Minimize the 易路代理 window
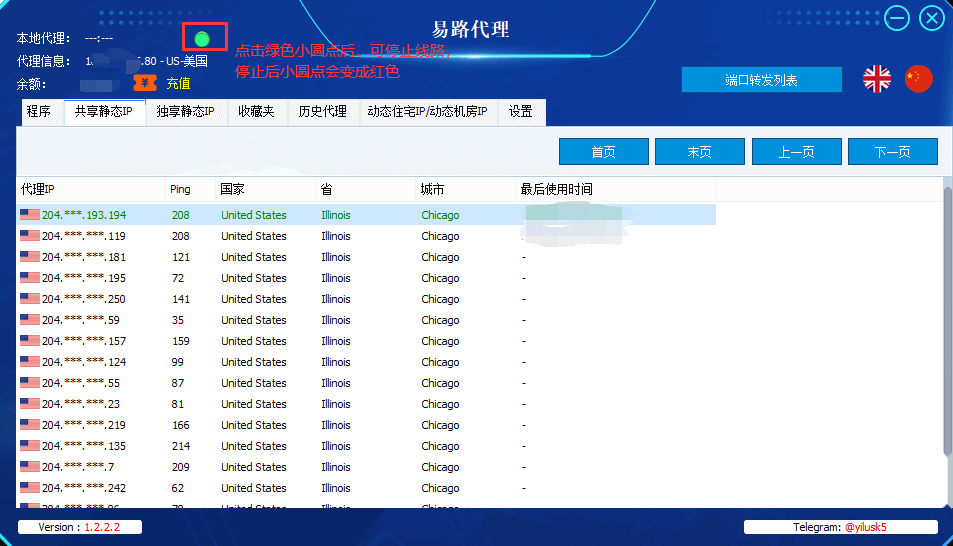Image resolution: width=953 pixels, height=546 pixels. click(896, 18)
